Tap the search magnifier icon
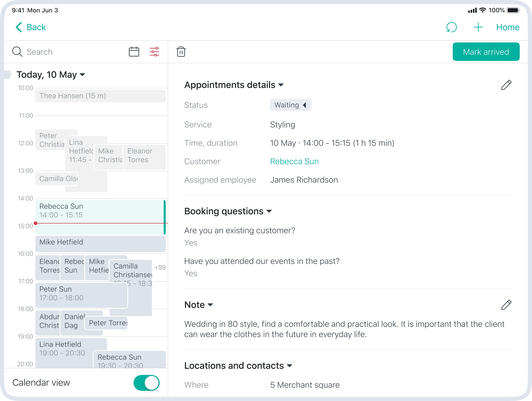 [x=17, y=52]
